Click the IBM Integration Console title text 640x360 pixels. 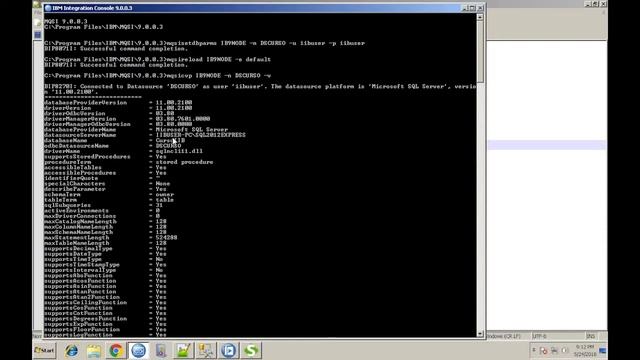coord(92,8)
